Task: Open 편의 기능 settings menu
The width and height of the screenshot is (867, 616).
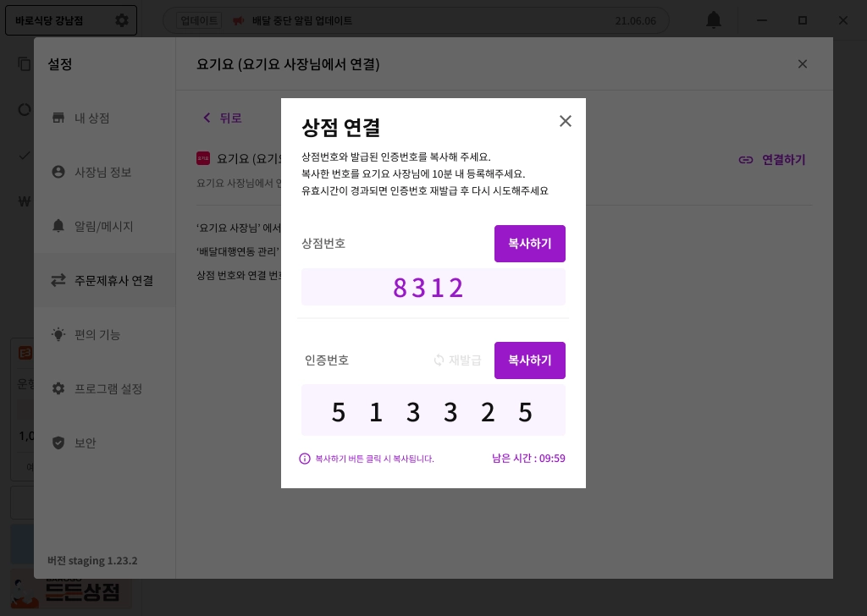Action: pyautogui.click(x=104, y=334)
